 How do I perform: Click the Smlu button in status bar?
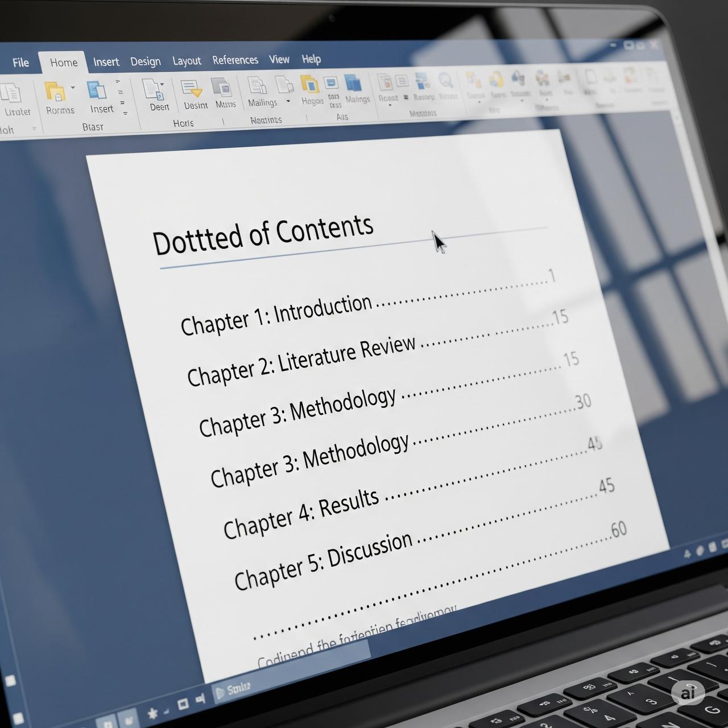click(233, 690)
